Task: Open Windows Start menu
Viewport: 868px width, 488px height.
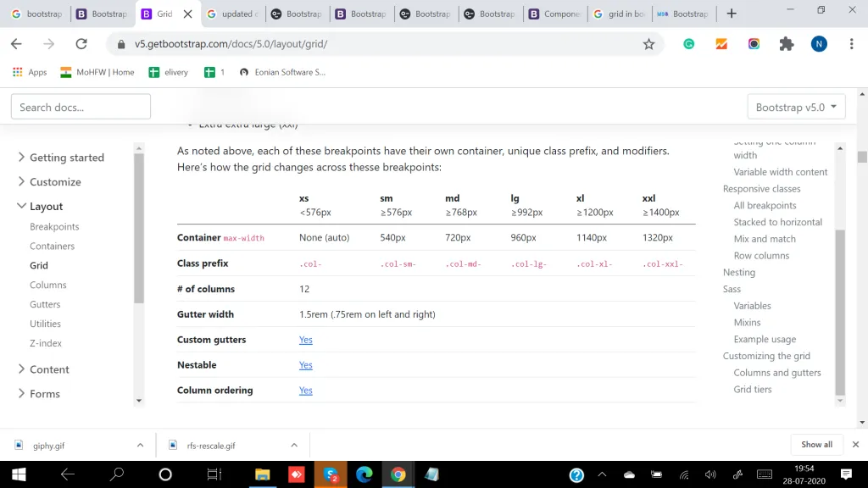Action: [x=19, y=474]
